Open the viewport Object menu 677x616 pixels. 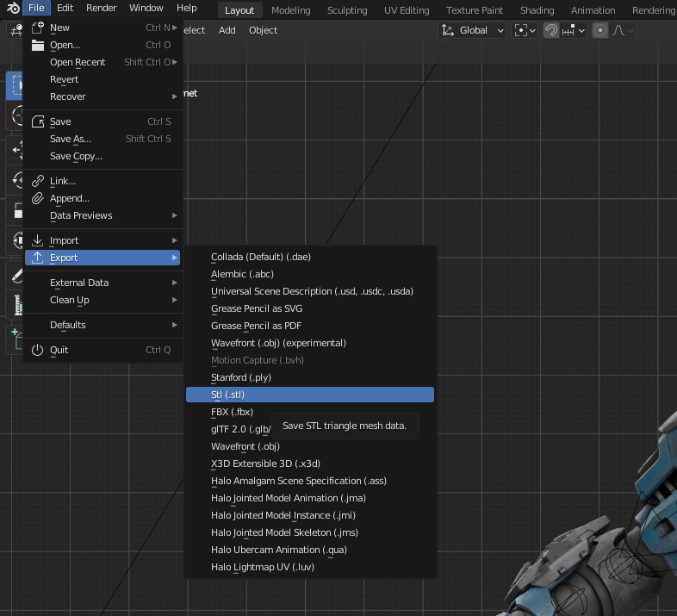(263, 30)
